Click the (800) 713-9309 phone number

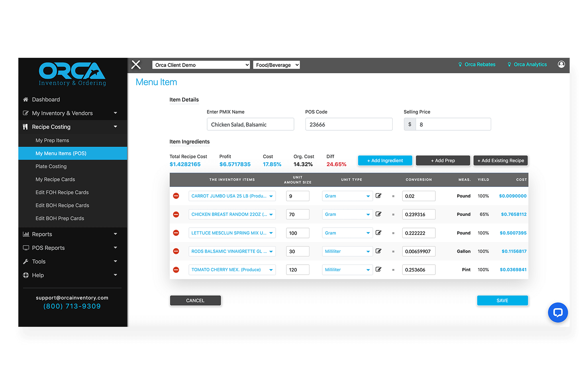tap(72, 306)
